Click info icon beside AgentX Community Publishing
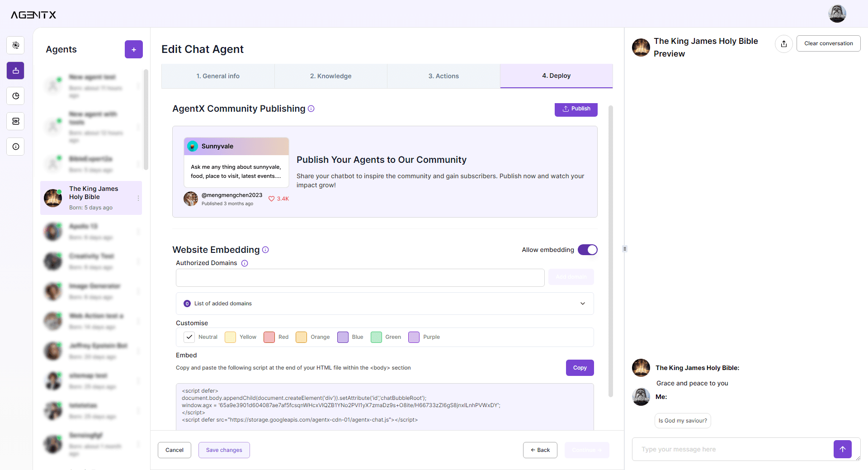The height and width of the screenshot is (470, 868). 311,109
